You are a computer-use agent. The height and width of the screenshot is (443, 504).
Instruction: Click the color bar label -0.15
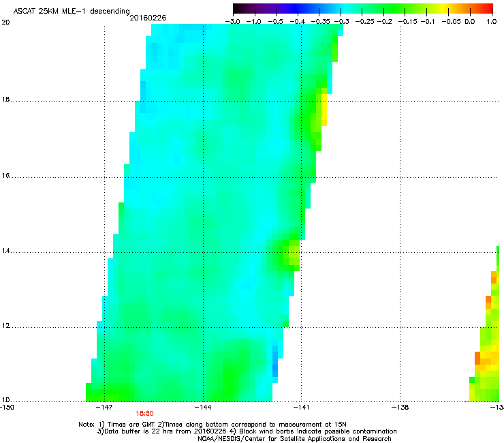pos(407,22)
